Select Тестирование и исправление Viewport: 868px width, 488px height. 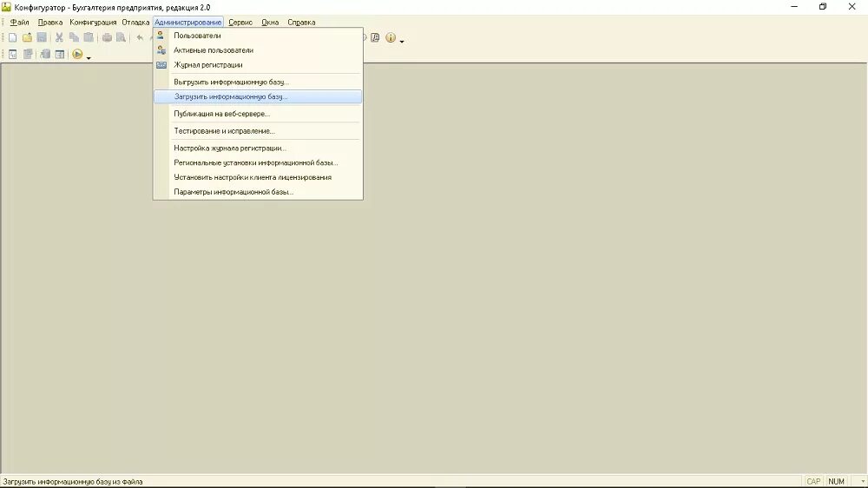click(258, 131)
